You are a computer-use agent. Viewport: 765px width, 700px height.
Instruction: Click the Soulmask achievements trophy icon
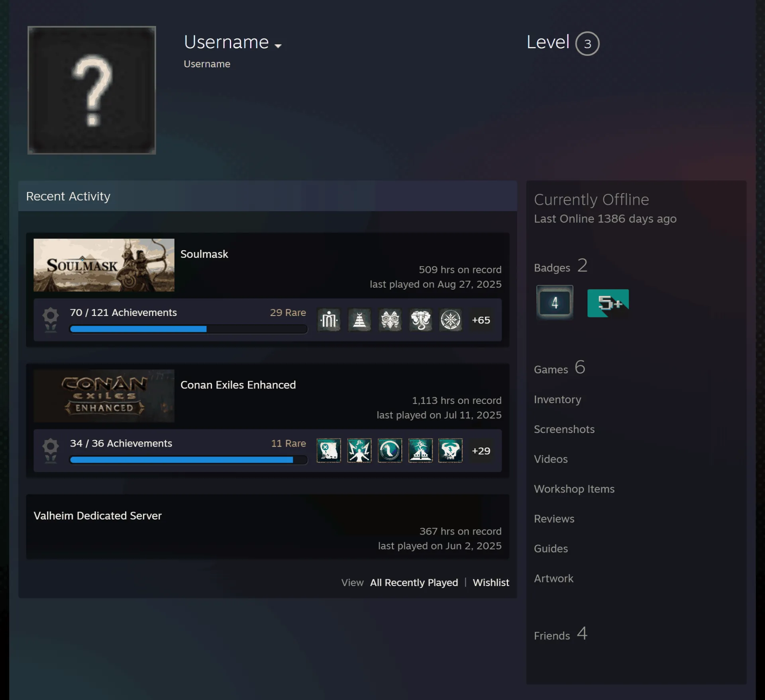pyautogui.click(x=51, y=320)
